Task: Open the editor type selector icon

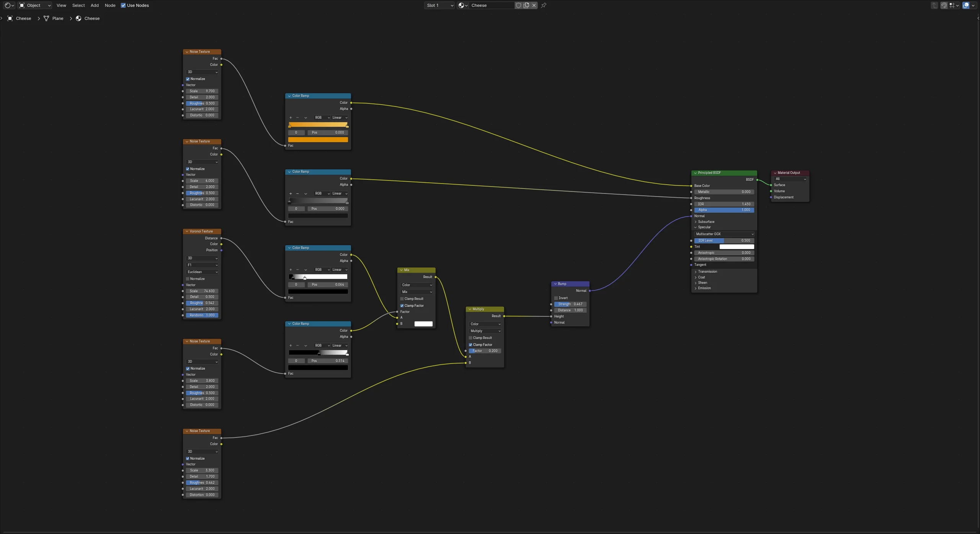Action: point(8,5)
